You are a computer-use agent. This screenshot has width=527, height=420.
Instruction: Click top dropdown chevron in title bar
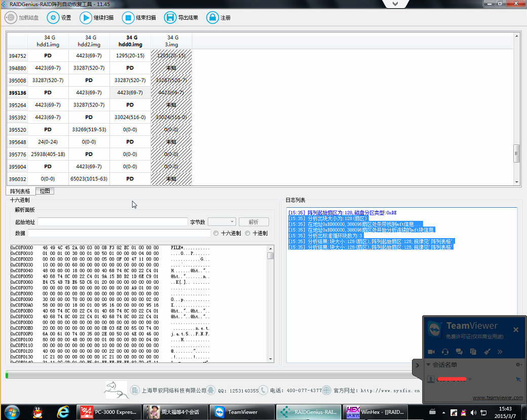pos(395,4)
